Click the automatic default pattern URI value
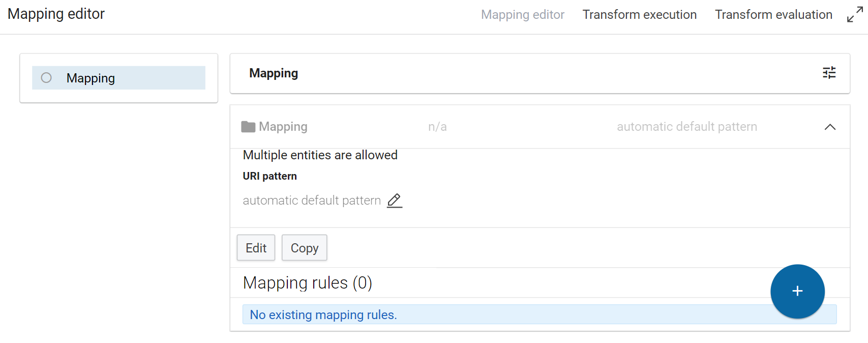 pyautogui.click(x=311, y=201)
